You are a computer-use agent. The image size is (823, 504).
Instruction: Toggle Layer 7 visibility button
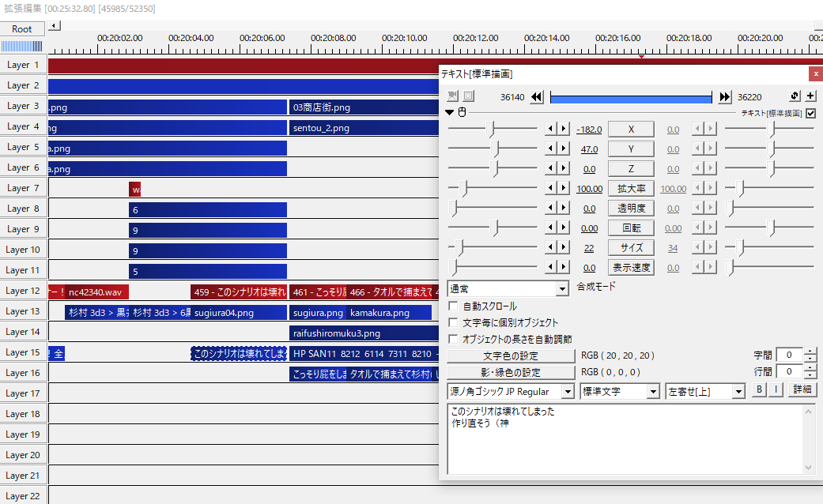point(23,188)
